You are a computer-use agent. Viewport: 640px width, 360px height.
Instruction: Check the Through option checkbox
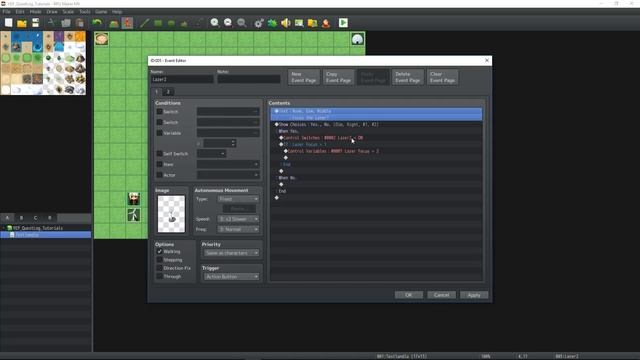click(160, 276)
